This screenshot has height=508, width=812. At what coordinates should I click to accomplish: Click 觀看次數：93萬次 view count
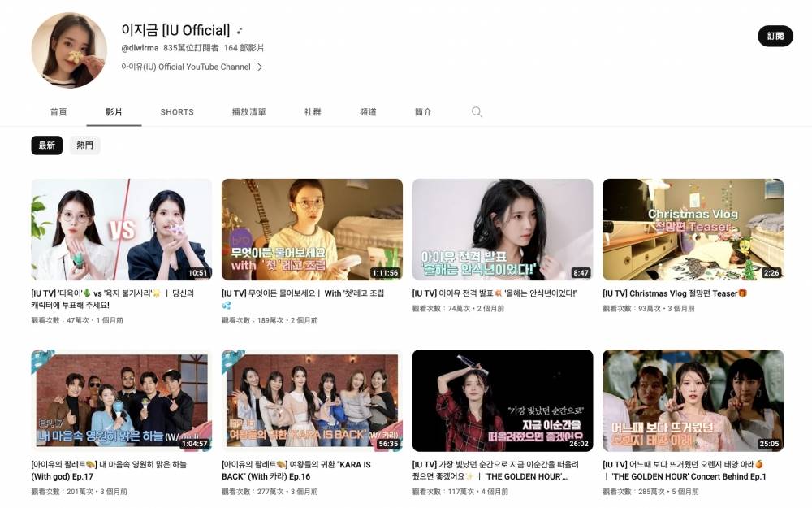631,308
